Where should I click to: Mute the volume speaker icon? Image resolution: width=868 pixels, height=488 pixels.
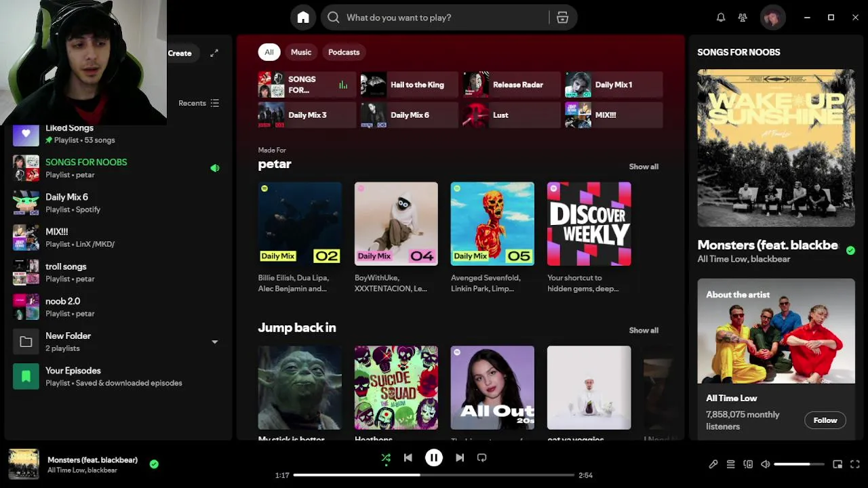pos(766,464)
